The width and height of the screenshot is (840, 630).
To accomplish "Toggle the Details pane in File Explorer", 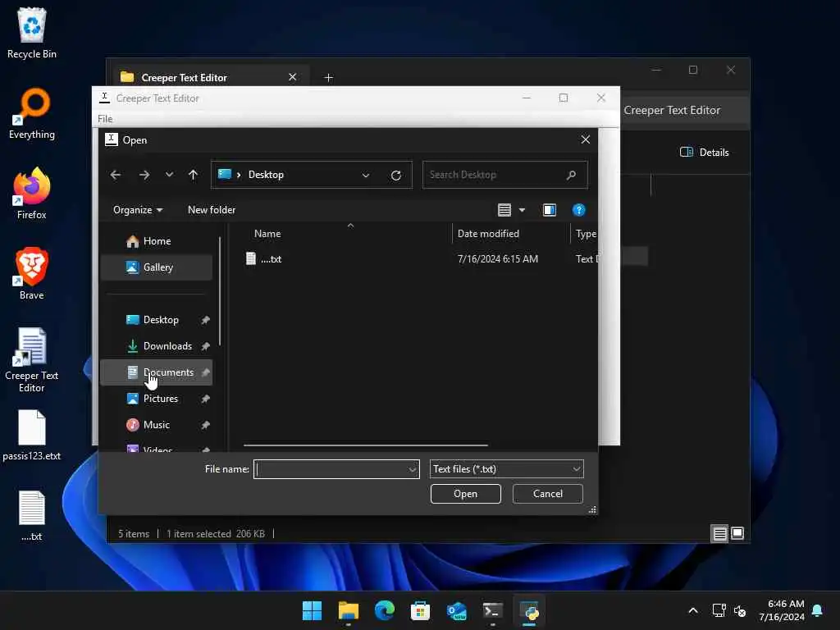I will (704, 152).
